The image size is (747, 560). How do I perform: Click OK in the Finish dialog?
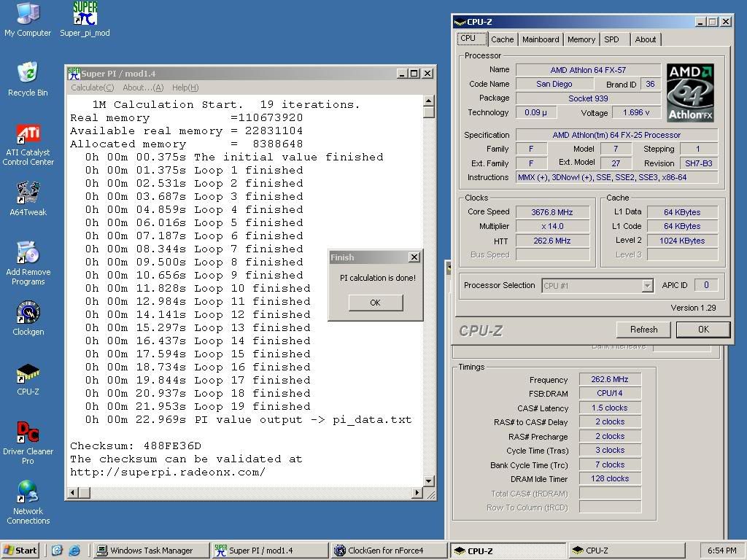[x=376, y=303]
